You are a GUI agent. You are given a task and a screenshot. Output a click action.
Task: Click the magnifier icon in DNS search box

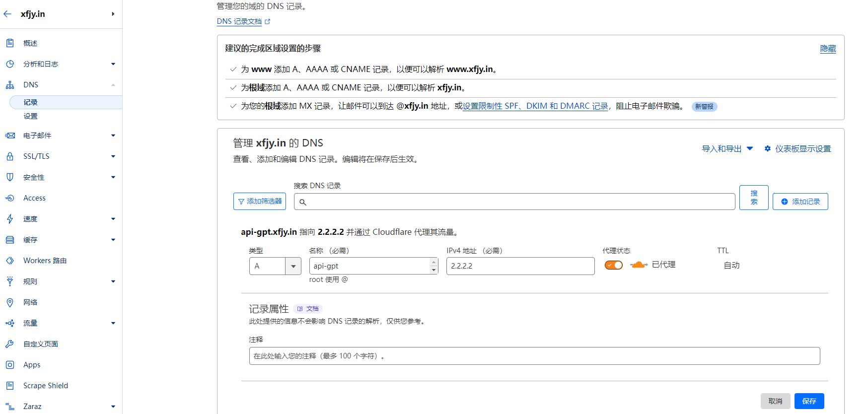coord(303,202)
